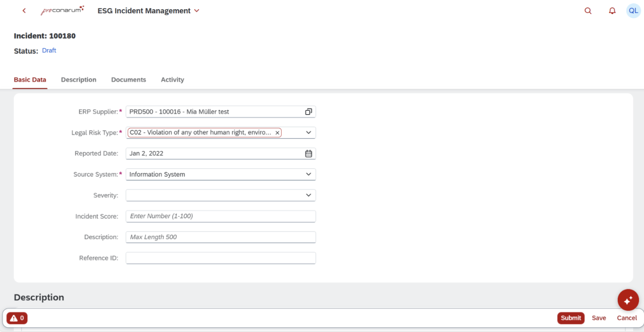Click the red AI assistant sparkle button
The height and width of the screenshot is (332, 644).
tap(628, 300)
